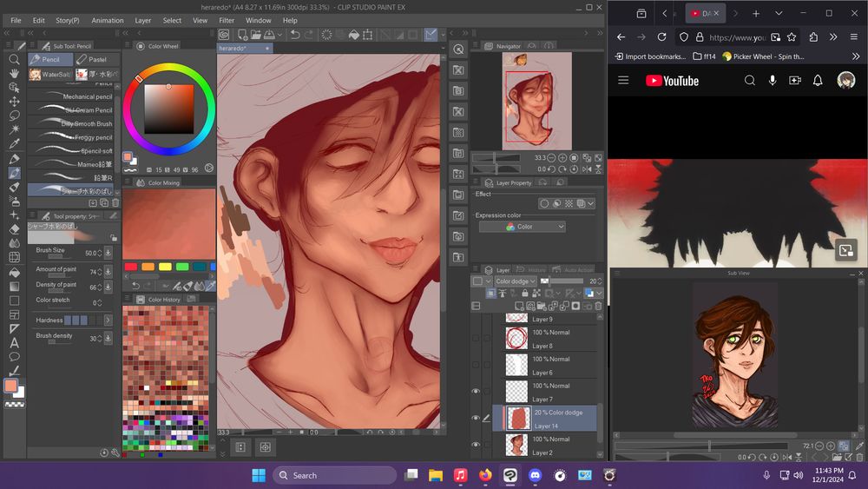
Task: Open the Brush density dynamics dropdown
Action: 108,338
